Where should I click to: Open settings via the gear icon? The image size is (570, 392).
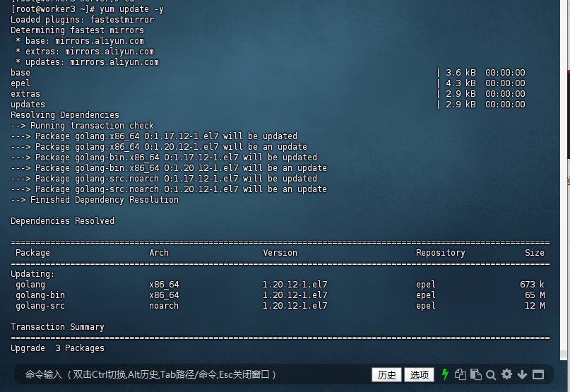506,374
